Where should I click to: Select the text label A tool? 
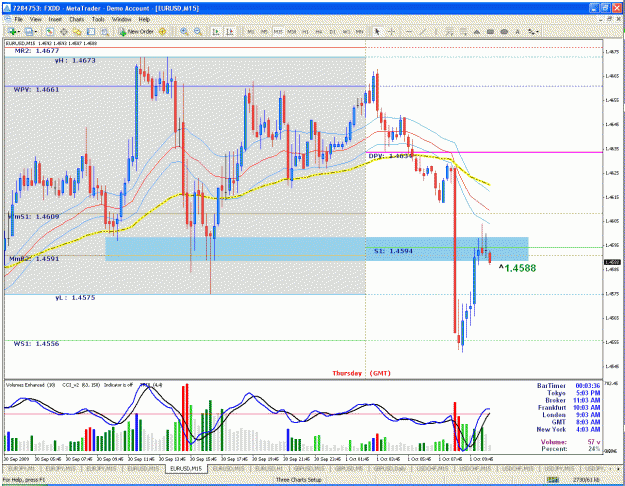pos(517,31)
